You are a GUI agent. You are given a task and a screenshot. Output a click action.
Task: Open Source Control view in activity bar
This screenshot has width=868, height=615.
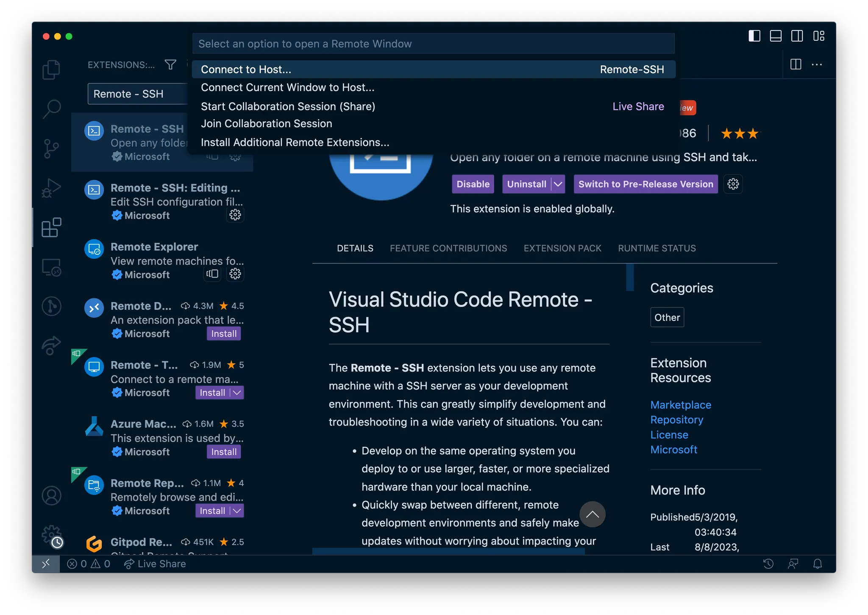pyautogui.click(x=51, y=148)
